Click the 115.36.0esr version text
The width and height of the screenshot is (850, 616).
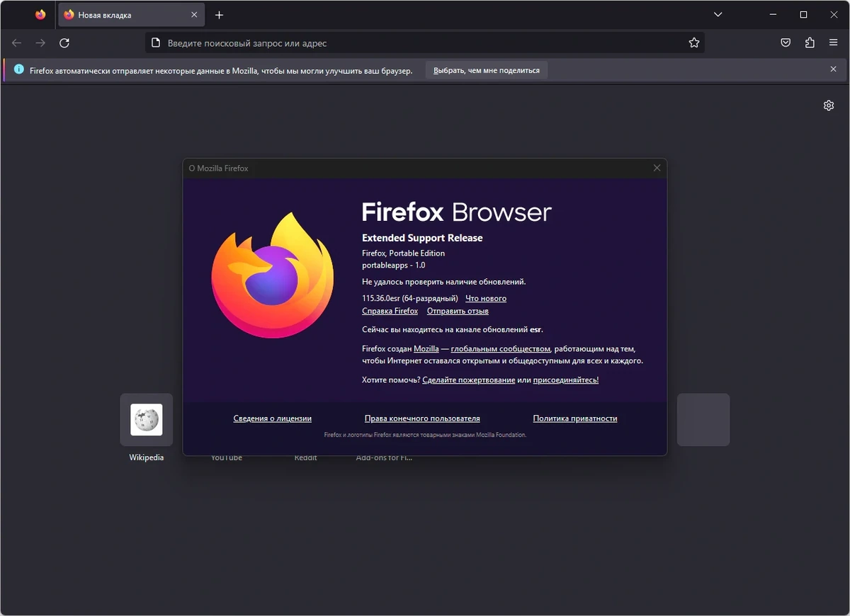[410, 298]
